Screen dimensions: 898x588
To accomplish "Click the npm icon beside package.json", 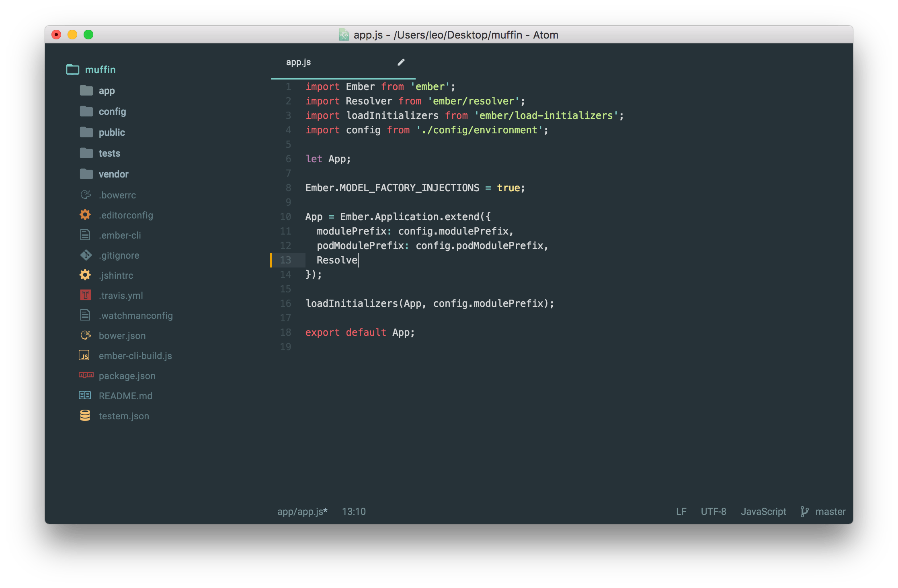I will [86, 375].
